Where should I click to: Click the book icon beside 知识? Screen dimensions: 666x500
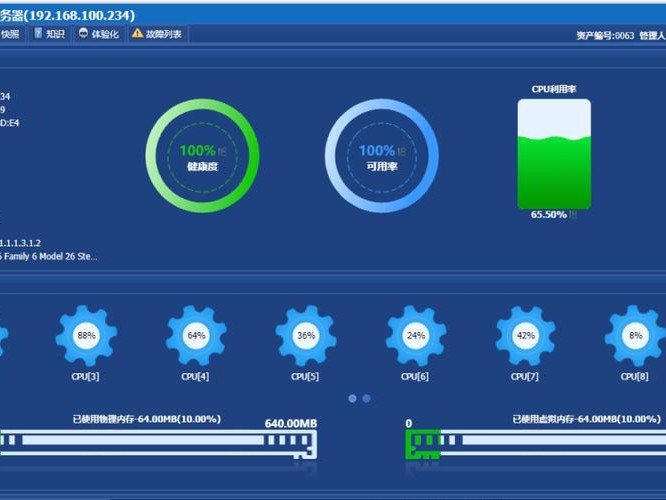tap(38, 33)
